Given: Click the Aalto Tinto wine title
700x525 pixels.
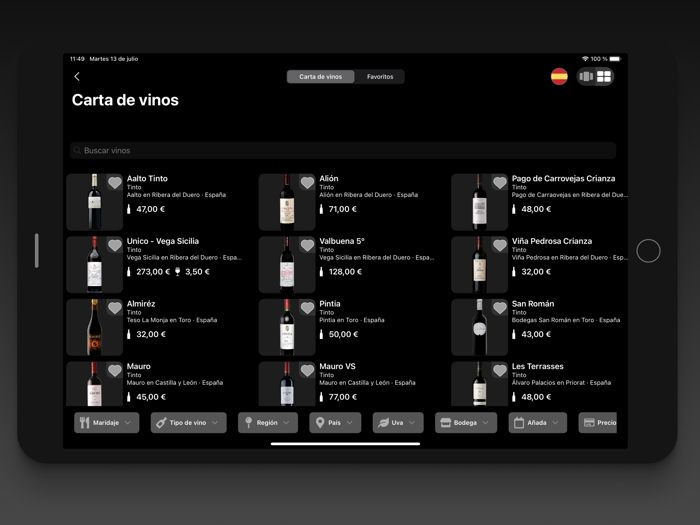Looking at the screenshot, I should coord(147,178).
